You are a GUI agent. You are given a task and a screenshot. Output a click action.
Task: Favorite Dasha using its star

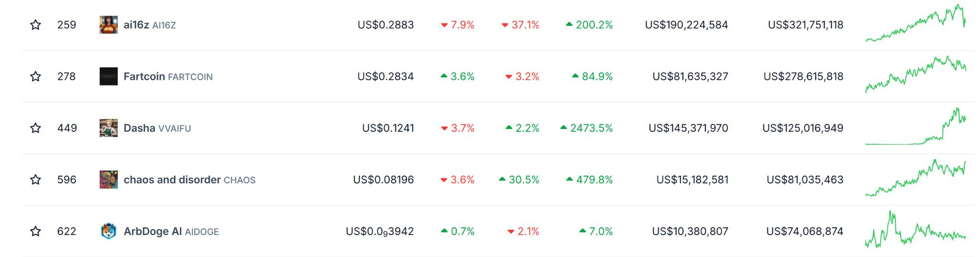(x=35, y=128)
